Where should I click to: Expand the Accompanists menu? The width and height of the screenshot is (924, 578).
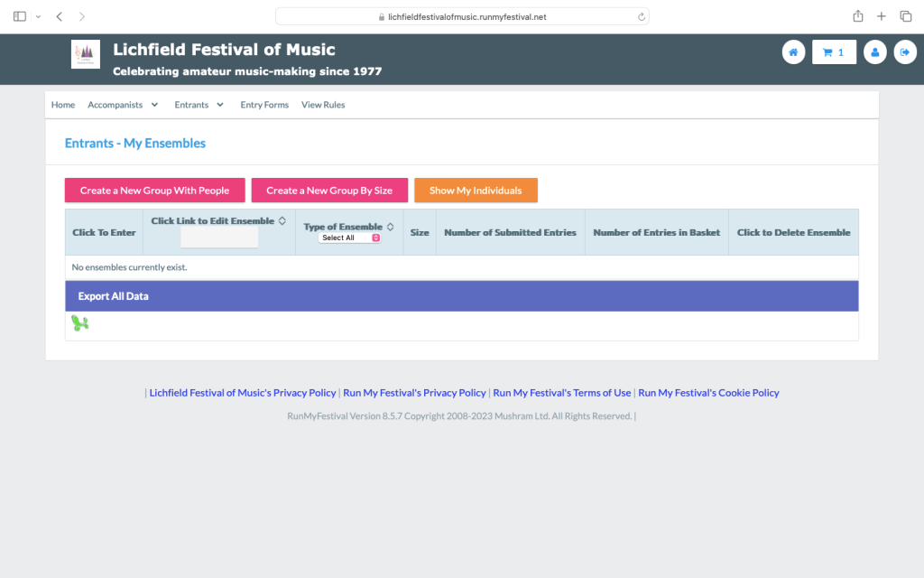click(123, 105)
